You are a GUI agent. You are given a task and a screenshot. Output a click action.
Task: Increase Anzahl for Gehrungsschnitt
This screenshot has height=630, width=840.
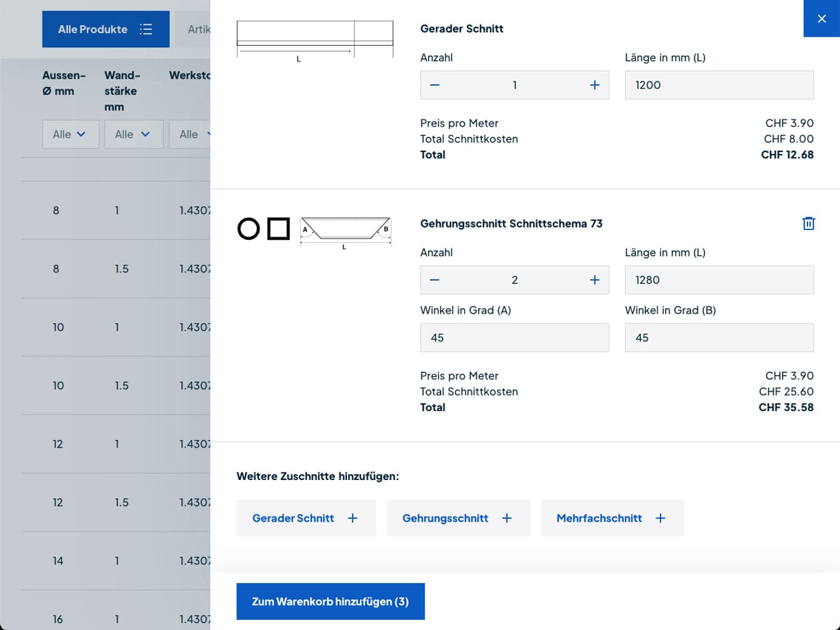coord(594,280)
